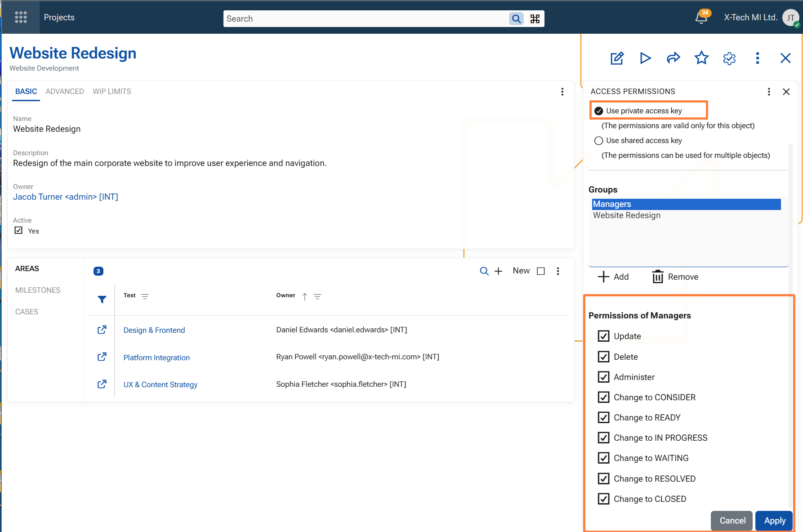Screen dimensions: 803x532
Task: Select the Website Redesign group
Action: tap(686, 215)
